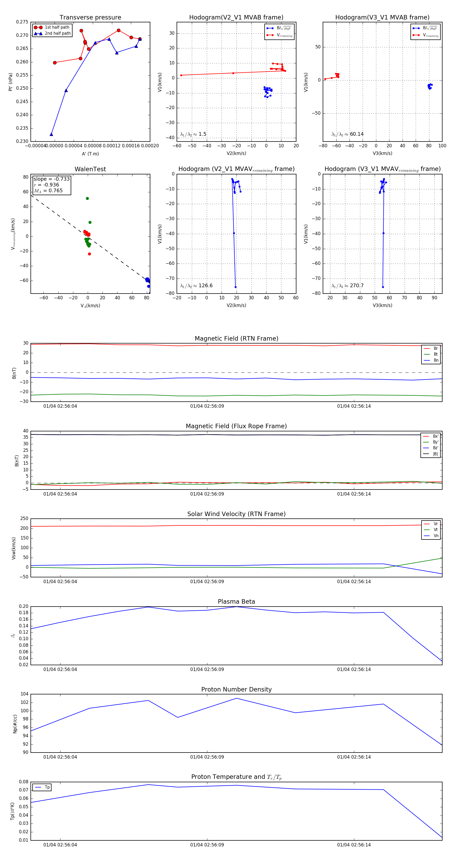Viewport: 473px width, 868px height.
Task: Click the blue triangle marker for 2nd half path
Action: point(38,33)
